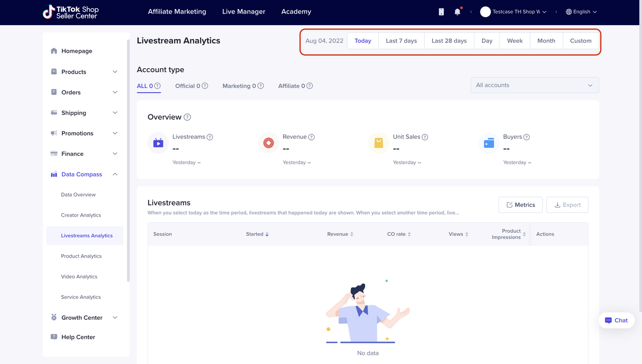
Task: Click the TikTok Shop Seller Center logo
Action: point(71,12)
